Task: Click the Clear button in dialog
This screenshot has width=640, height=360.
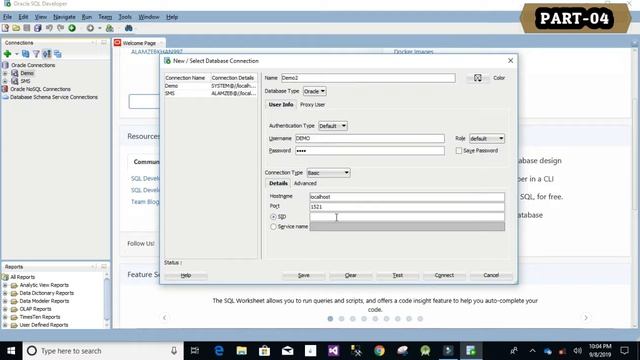Action: pos(351,276)
